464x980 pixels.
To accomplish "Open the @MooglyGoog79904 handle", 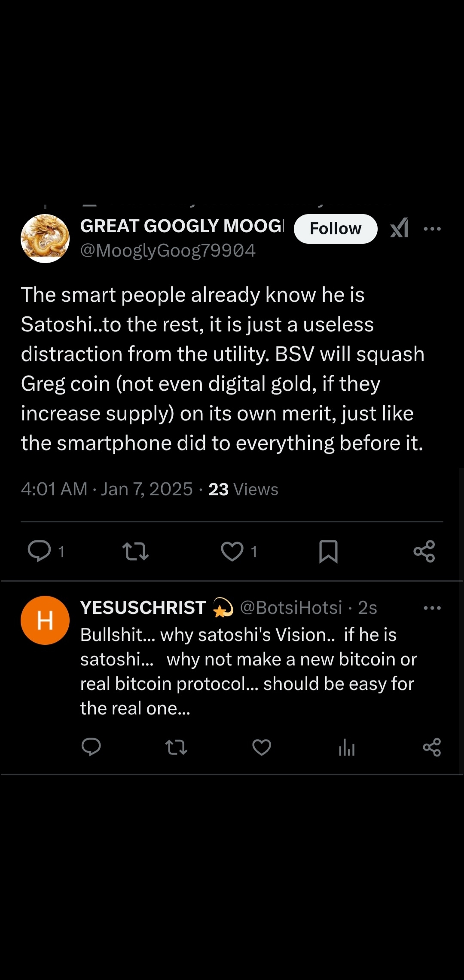I will [168, 251].
